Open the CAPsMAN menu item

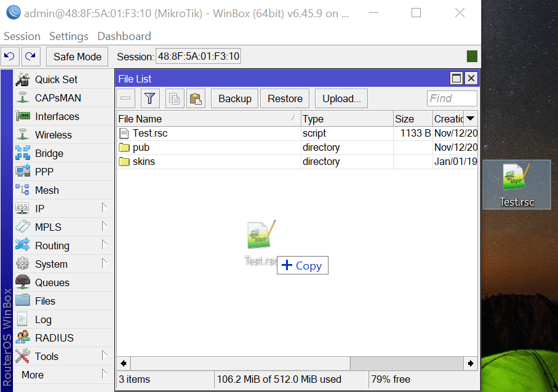[x=64, y=98]
